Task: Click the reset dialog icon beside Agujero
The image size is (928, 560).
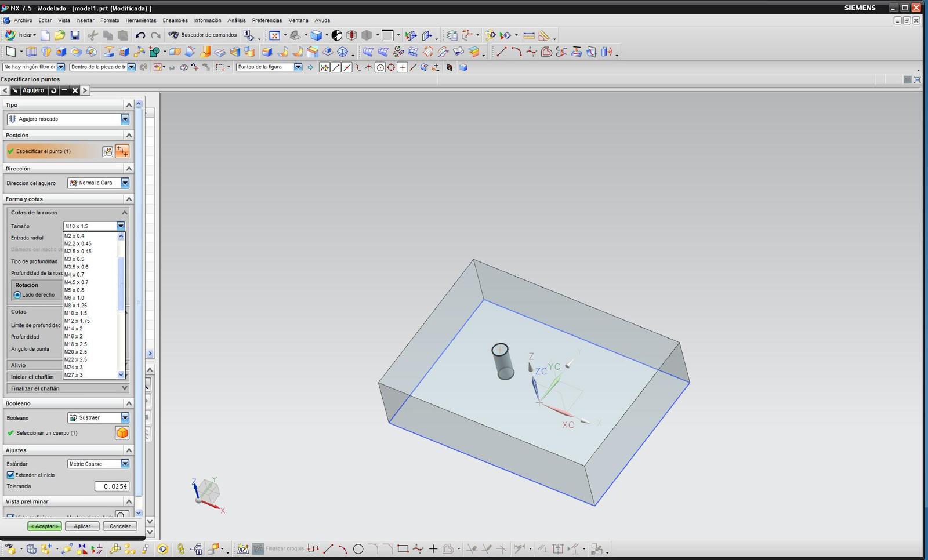Action: 53,90
